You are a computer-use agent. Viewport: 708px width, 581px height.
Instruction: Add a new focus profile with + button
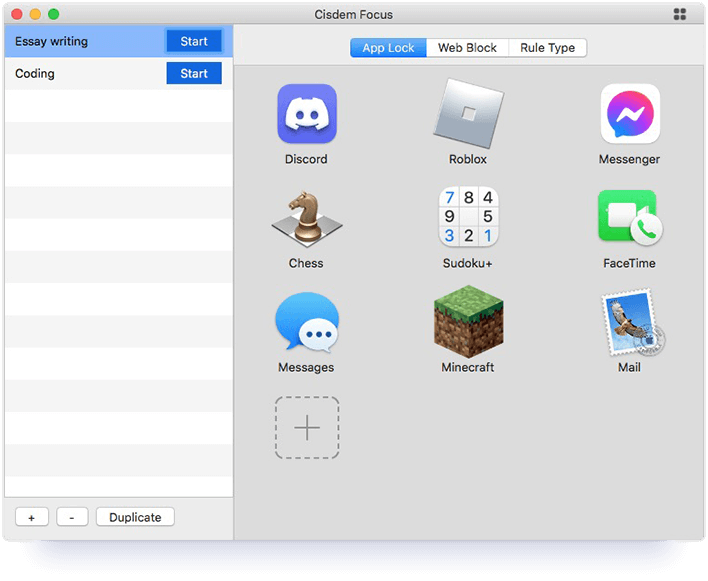click(32, 517)
